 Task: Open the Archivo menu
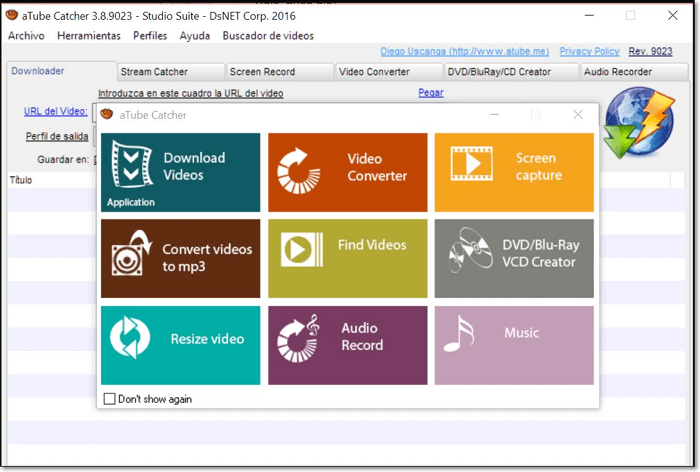click(26, 36)
